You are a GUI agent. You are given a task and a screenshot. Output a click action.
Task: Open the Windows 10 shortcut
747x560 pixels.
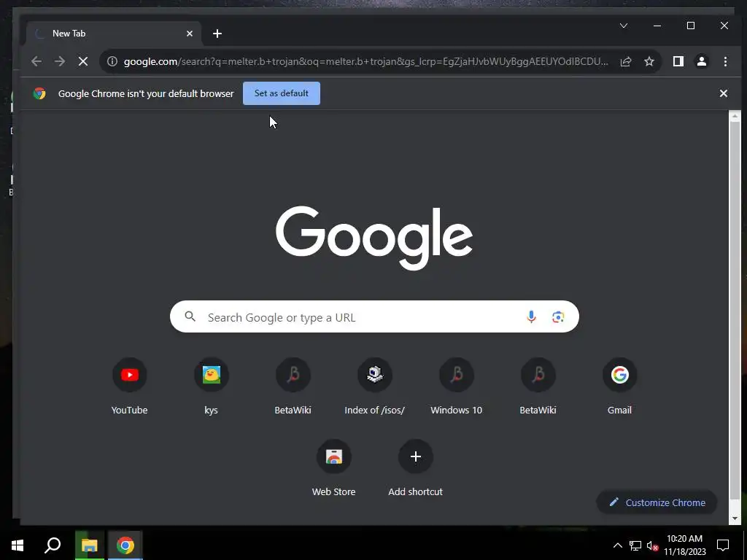(x=457, y=386)
